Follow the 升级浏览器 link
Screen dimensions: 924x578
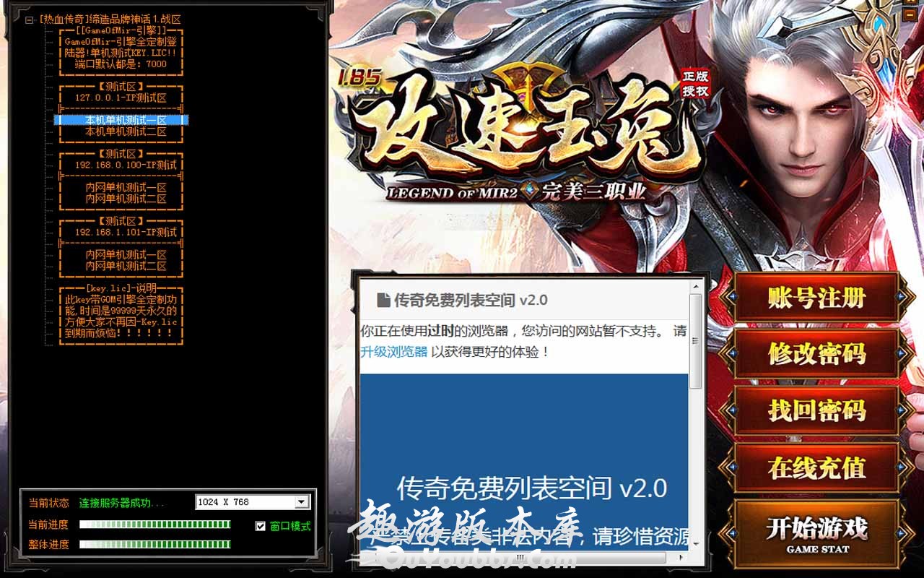point(394,352)
